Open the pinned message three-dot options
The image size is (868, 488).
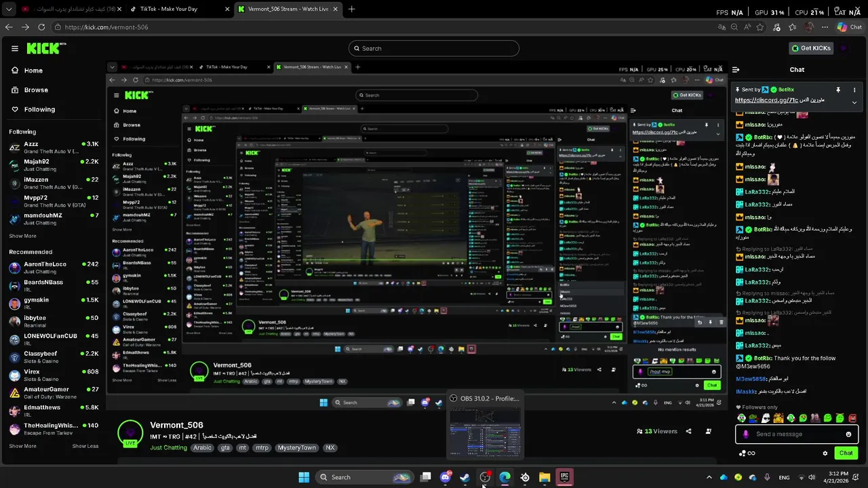click(x=854, y=89)
